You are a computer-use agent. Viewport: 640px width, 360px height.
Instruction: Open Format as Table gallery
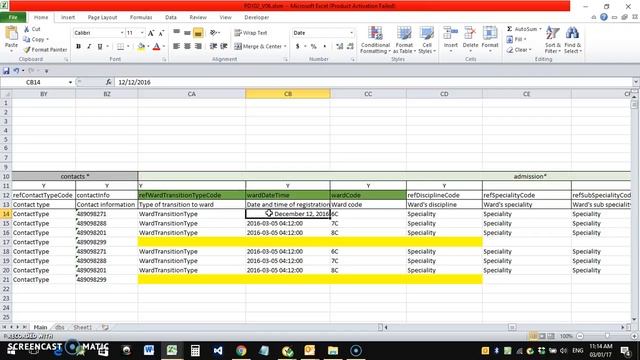pos(404,40)
